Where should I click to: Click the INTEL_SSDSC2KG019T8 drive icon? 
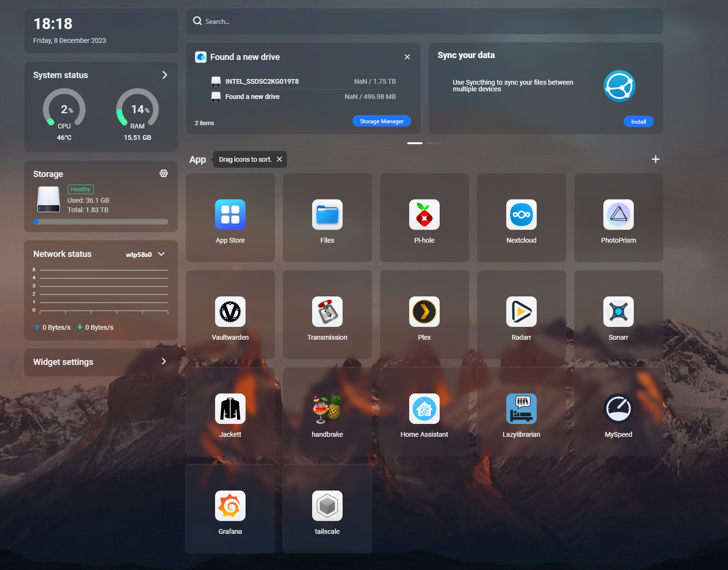click(216, 81)
